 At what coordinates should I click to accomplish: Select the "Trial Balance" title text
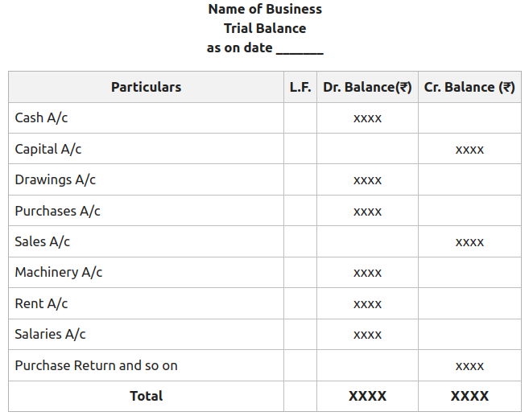265,28
